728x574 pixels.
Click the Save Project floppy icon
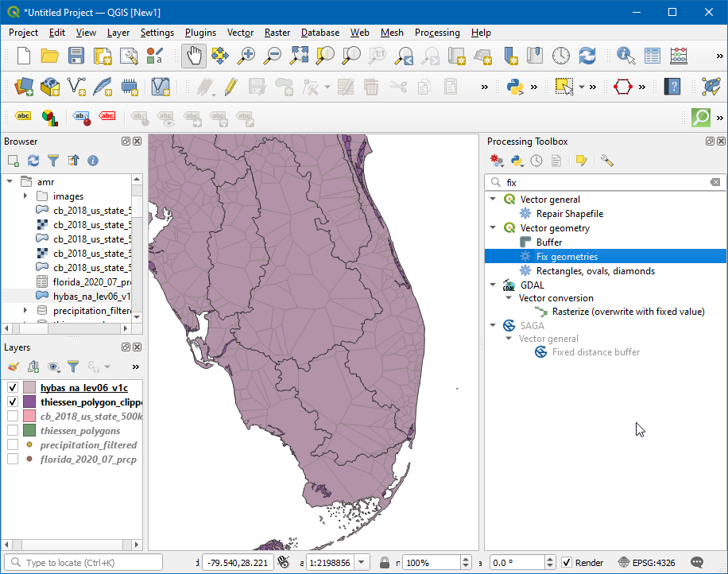(76, 56)
